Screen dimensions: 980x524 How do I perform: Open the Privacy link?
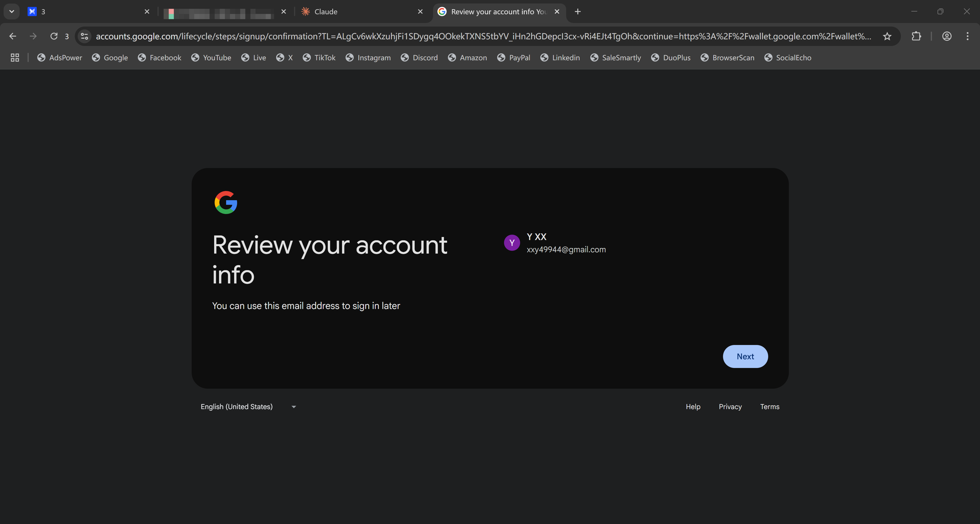[x=730, y=407]
